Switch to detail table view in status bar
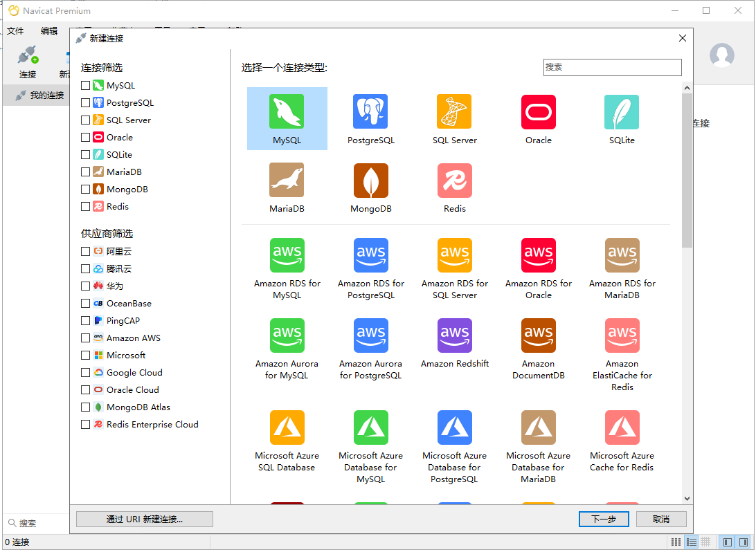 click(706, 542)
